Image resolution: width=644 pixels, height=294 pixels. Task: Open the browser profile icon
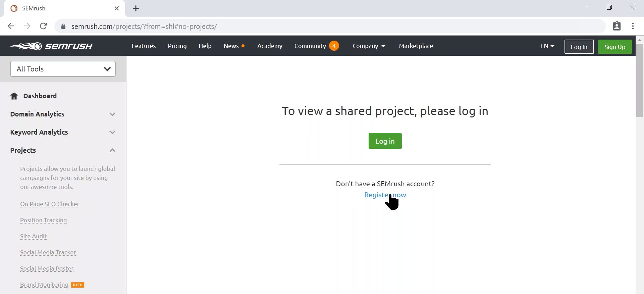(617, 26)
